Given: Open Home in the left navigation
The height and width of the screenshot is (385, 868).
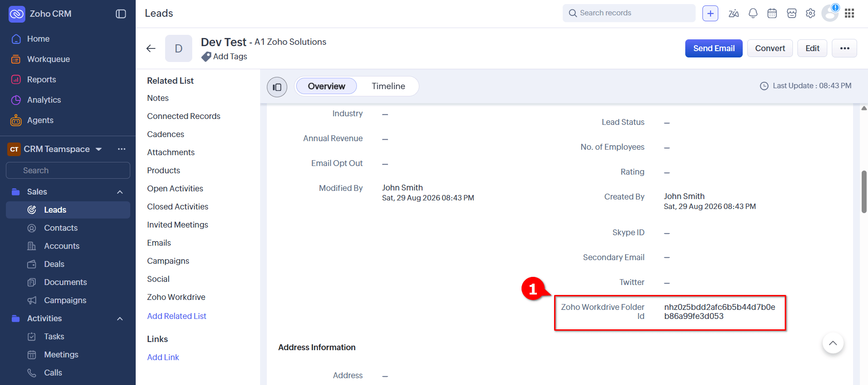Looking at the screenshot, I should click(x=38, y=39).
